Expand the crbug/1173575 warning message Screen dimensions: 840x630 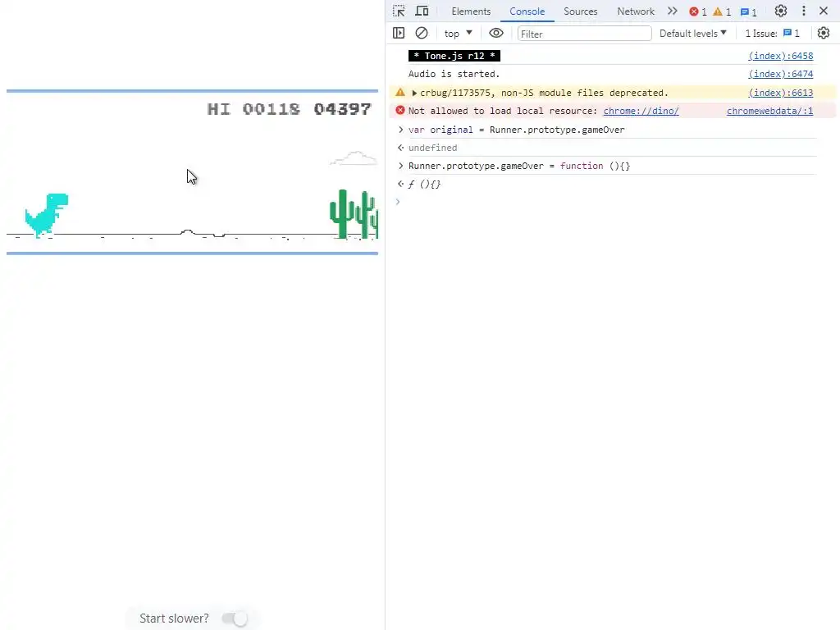coord(414,93)
